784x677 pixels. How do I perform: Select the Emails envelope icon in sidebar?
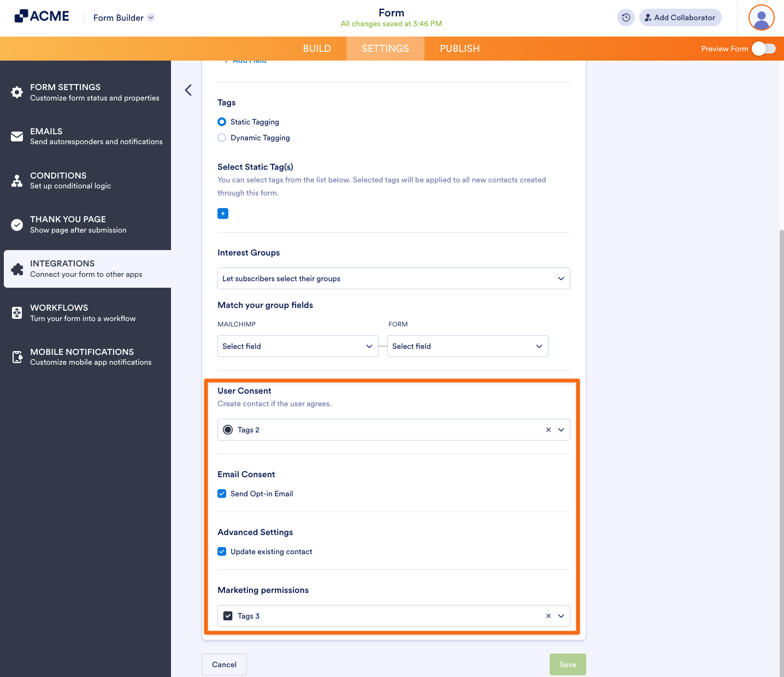coord(16,136)
